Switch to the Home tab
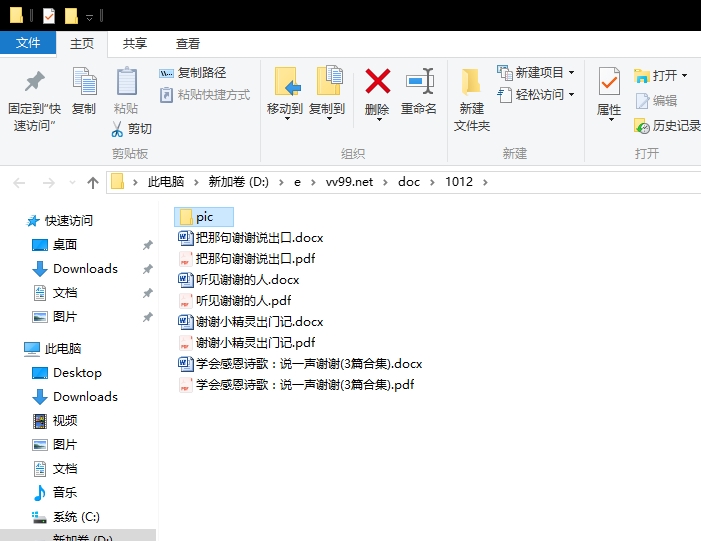 [x=82, y=43]
